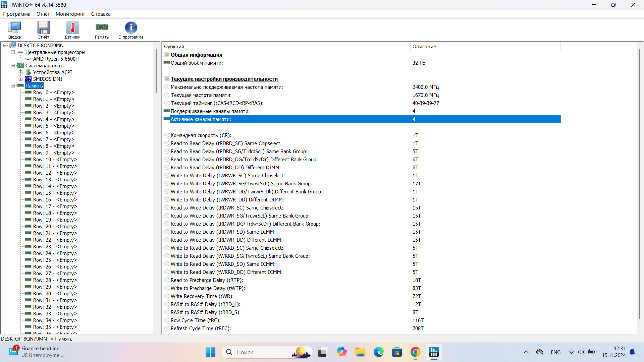Open the Сводка summary toolbar icon
This screenshot has height=362, width=644.
pyautogui.click(x=14, y=30)
